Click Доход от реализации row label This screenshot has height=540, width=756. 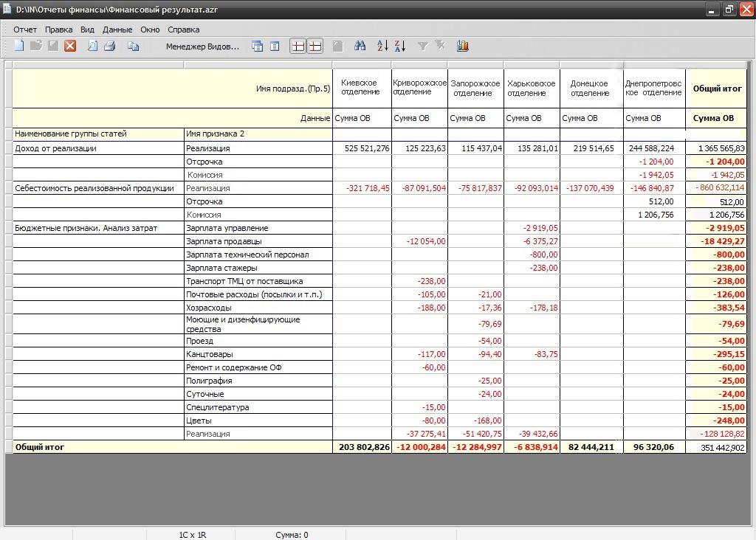[98, 148]
